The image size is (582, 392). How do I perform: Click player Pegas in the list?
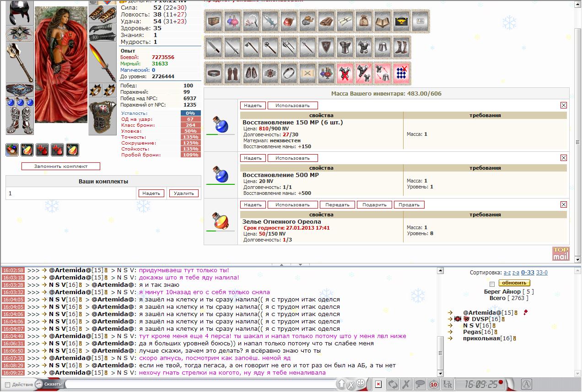tap(472, 332)
